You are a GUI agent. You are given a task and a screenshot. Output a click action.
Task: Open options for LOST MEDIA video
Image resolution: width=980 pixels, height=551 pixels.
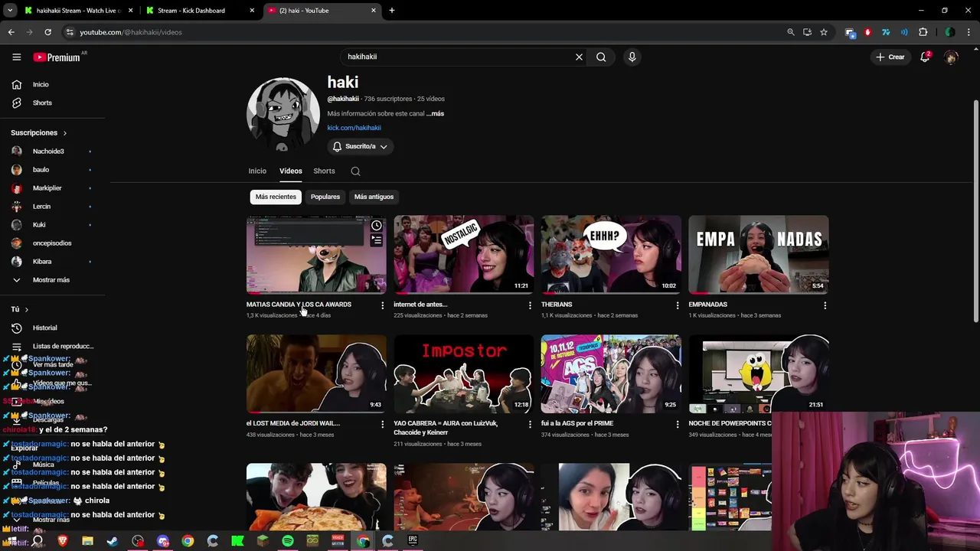382,424
